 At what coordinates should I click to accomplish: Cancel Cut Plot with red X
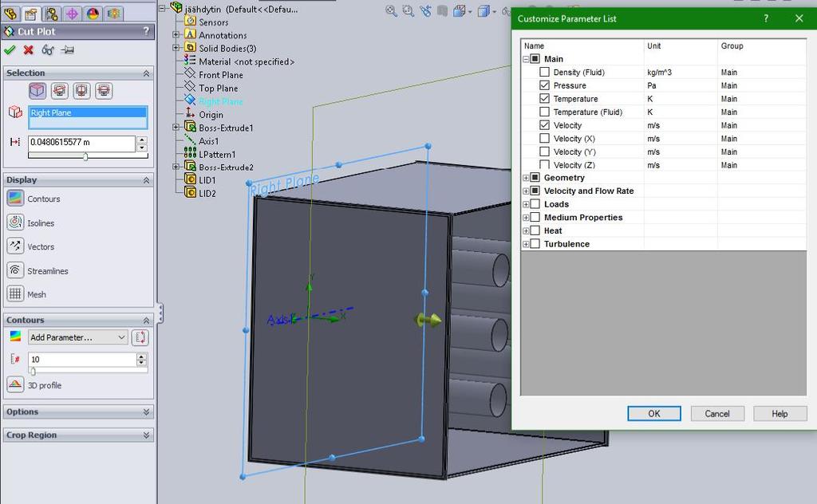click(29, 50)
